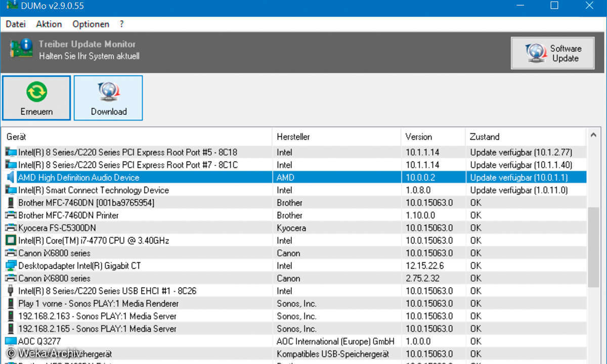
Task: Click printer icon of Brother MFC-7460DN Printer
Action: coord(11,215)
